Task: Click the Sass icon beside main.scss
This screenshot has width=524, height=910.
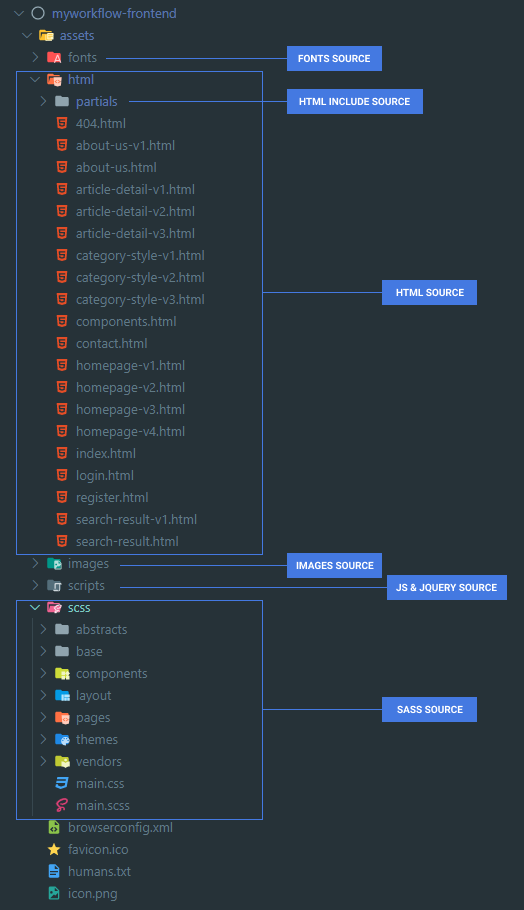Action: 62,805
